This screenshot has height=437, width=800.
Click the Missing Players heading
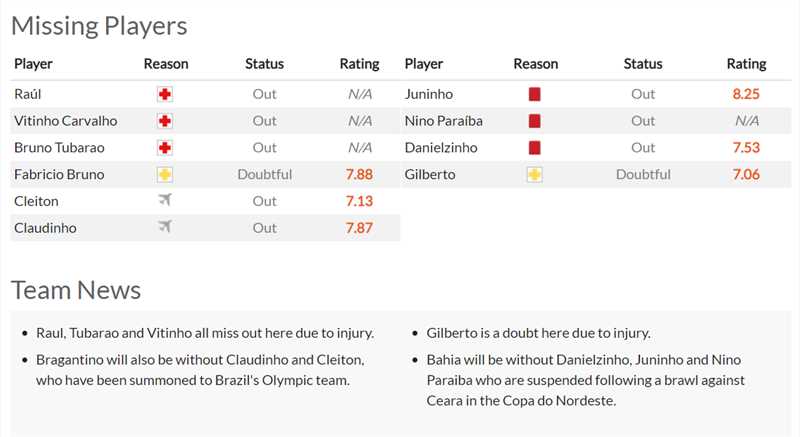(x=99, y=26)
